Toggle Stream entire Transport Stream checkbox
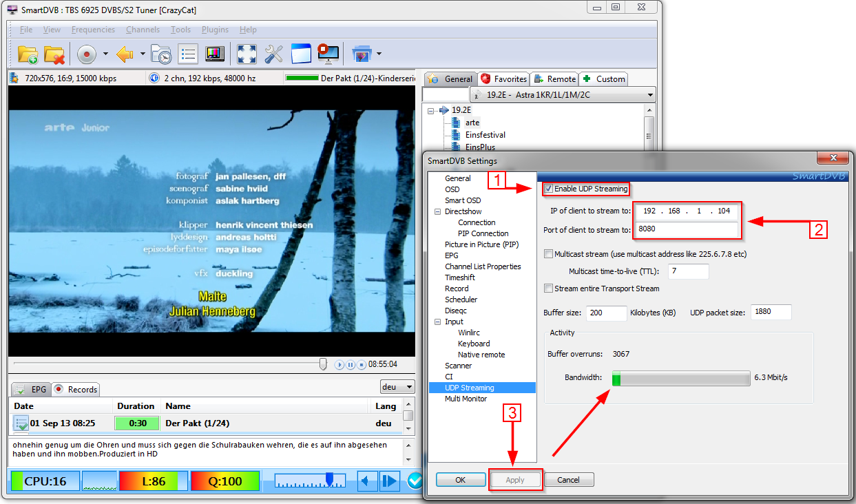 548,288
